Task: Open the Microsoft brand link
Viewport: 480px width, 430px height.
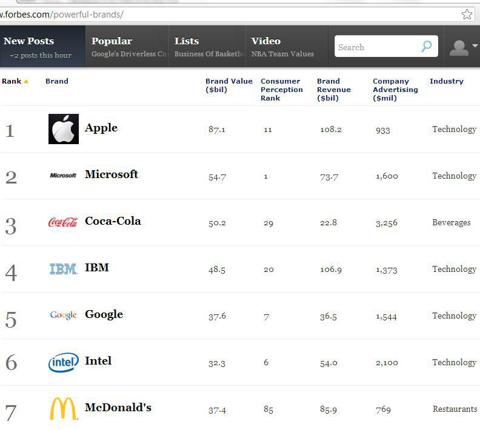Action: coord(111,174)
